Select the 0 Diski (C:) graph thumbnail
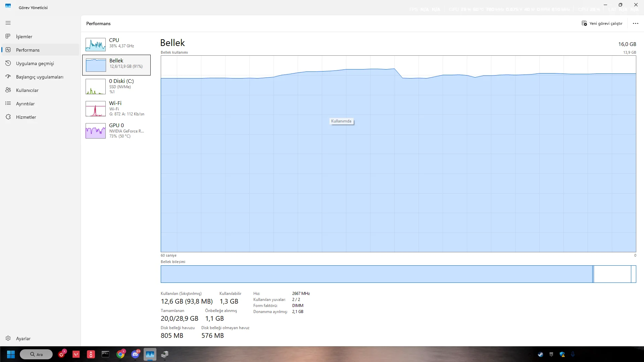The image size is (644, 362). click(96, 86)
